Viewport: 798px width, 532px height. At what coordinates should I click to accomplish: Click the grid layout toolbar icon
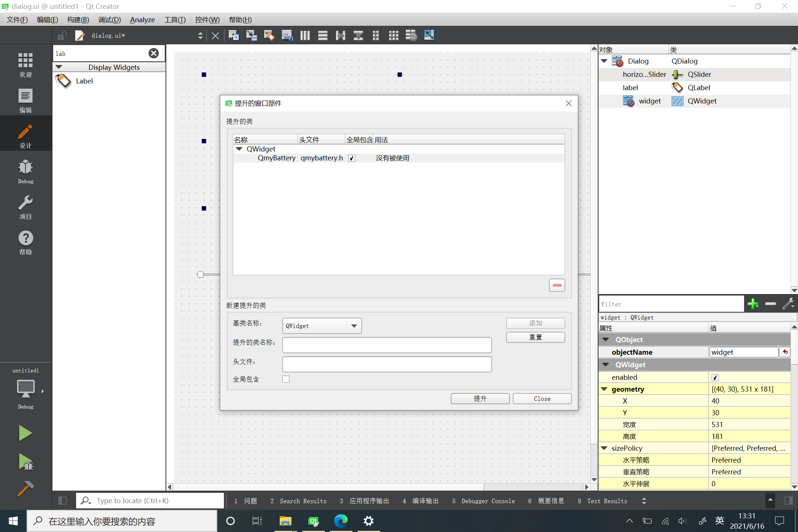pos(393,35)
